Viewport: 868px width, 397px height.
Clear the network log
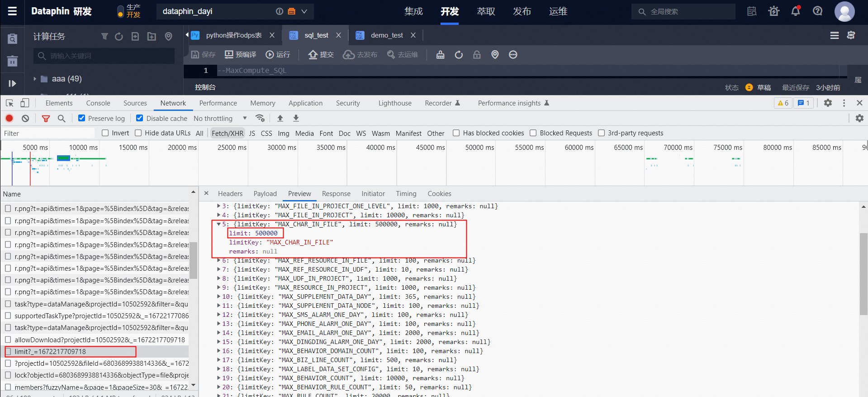[25, 118]
